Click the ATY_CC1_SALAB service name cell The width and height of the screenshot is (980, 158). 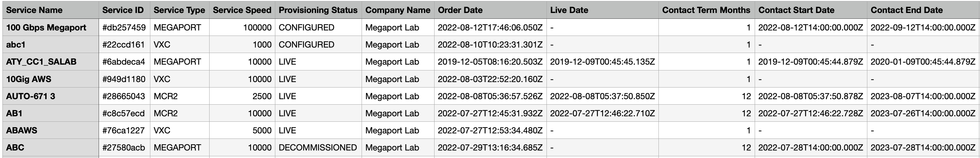pyautogui.click(x=41, y=62)
